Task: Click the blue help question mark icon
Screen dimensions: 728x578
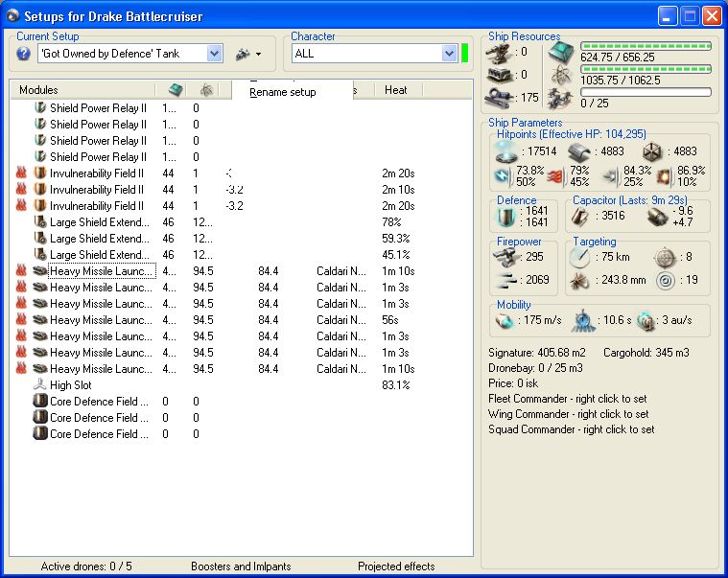Action: (24, 55)
